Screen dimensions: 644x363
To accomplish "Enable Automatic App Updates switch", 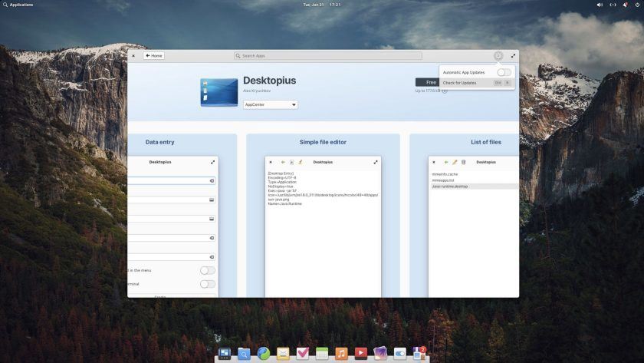I will (504, 72).
